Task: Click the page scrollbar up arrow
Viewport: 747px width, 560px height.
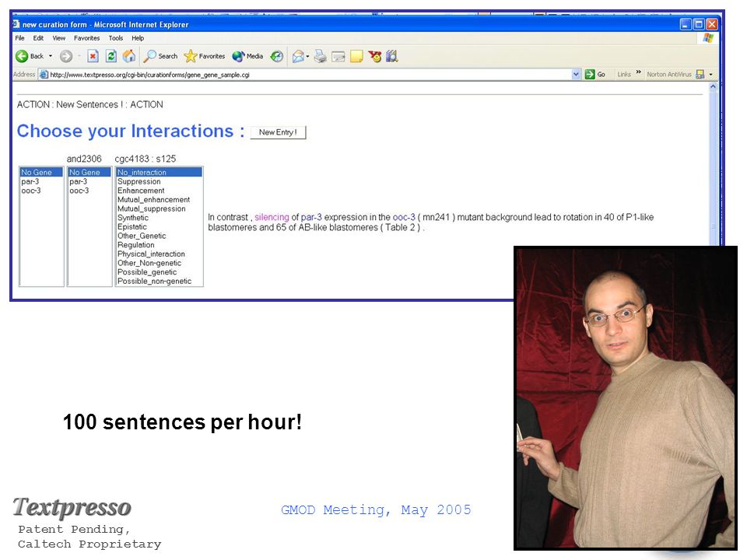Action: coord(714,87)
